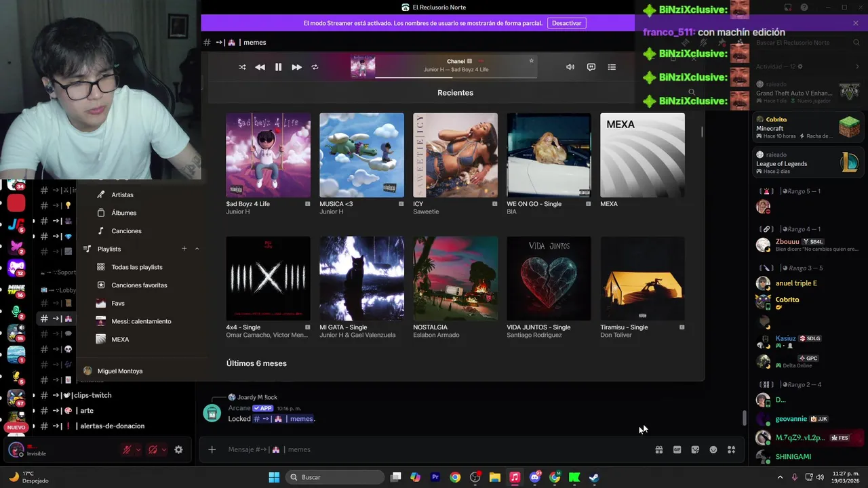Open microphone options dropdown arrow
868x488 pixels.
(x=138, y=449)
